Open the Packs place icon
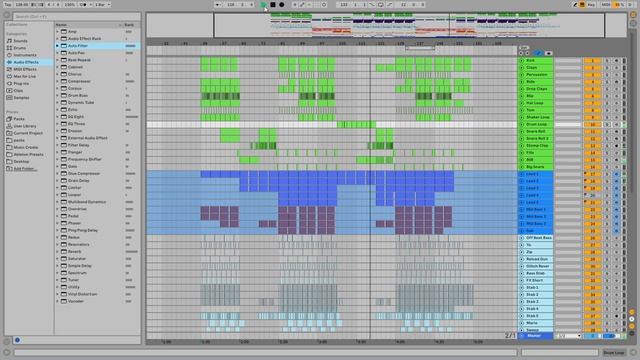The height and width of the screenshot is (360, 640). [9, 119]
